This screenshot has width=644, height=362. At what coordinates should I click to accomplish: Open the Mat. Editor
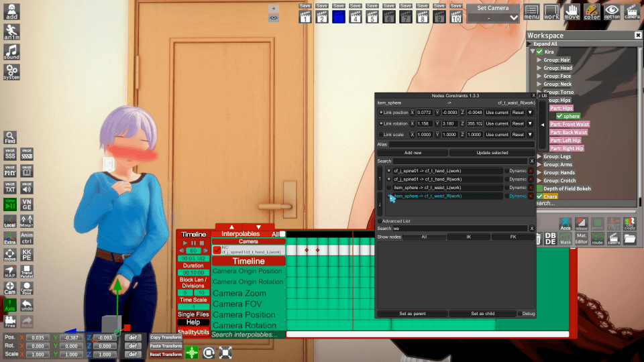coord(581,239)
